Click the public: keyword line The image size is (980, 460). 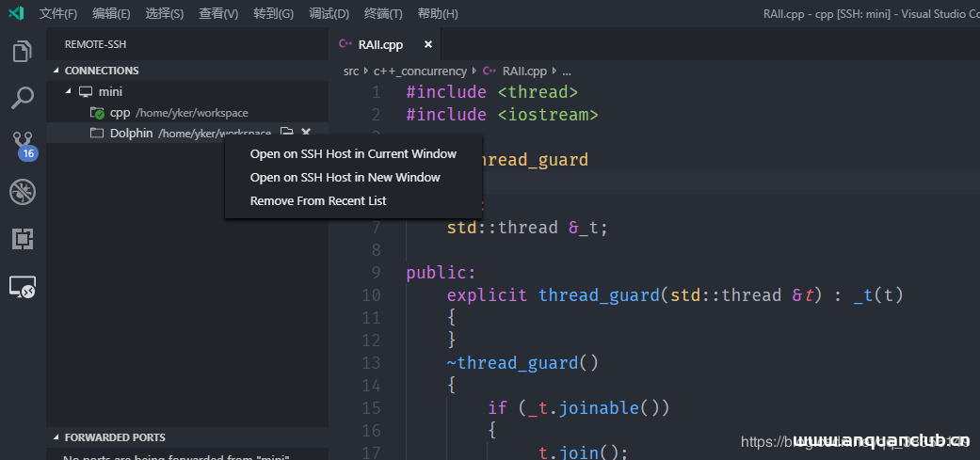(x=442, y=273)
